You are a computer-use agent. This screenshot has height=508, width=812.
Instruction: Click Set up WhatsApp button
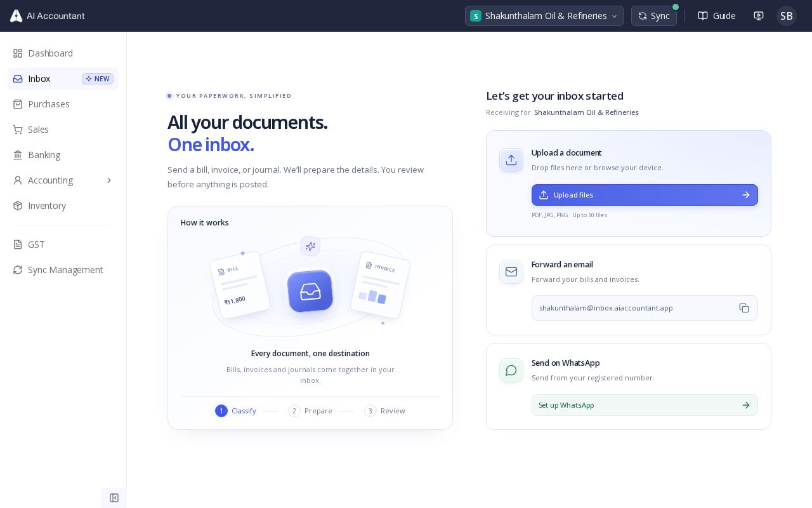coord(645,405)
